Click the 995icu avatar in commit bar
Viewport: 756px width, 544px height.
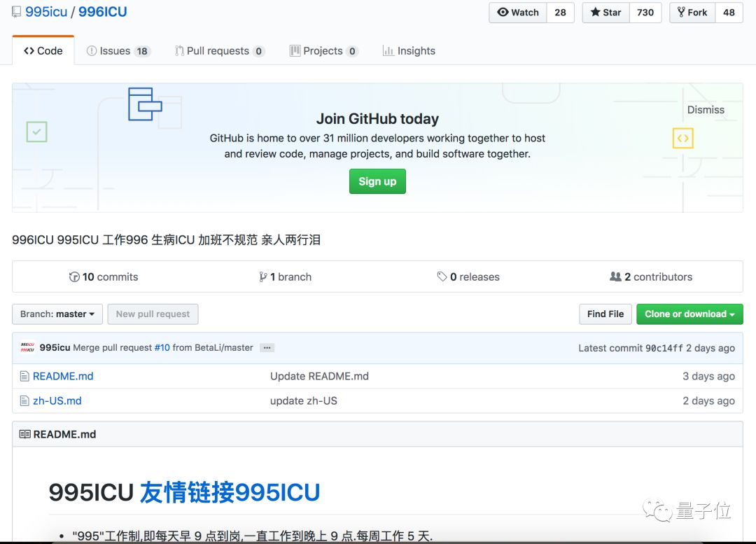click(x=27, y=347)
